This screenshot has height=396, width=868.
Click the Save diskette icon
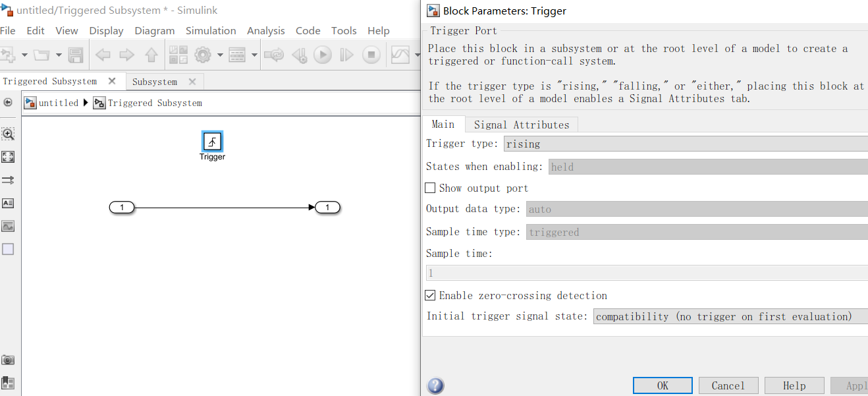[x=76, y=55]
